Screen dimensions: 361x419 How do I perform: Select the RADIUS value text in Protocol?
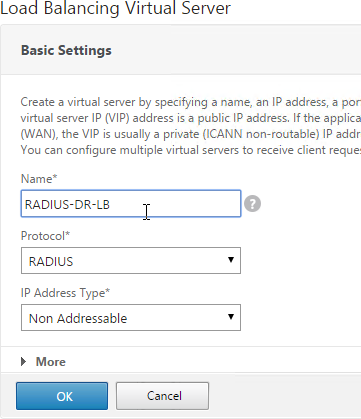click(51, 262)
